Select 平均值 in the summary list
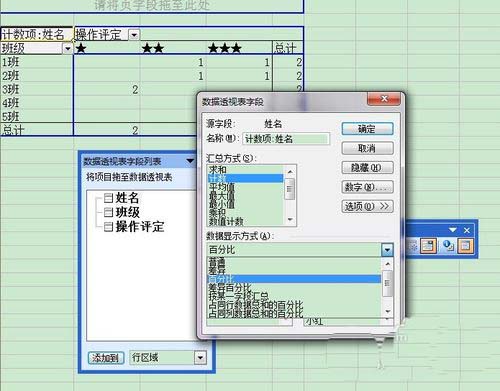 click(x=246, y=187)
